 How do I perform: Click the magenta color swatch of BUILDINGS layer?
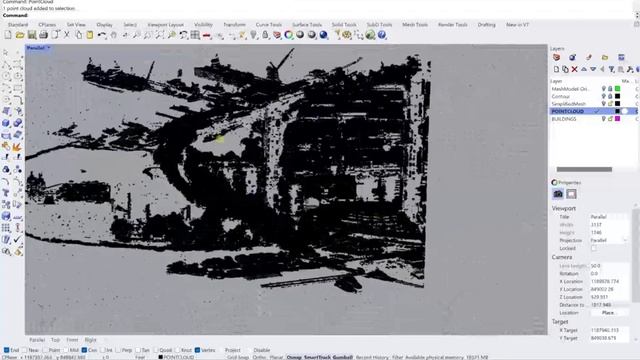click(x=618, y=119)
